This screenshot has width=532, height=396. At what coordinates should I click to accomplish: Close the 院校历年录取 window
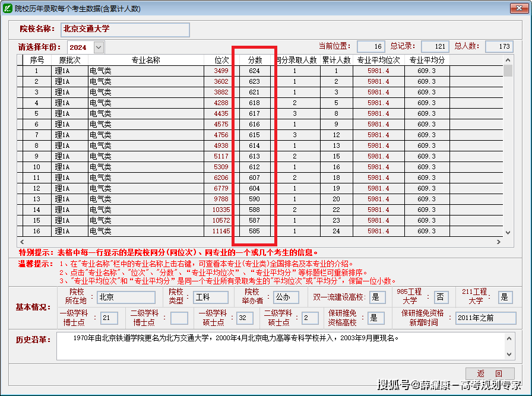pos(519,8)
